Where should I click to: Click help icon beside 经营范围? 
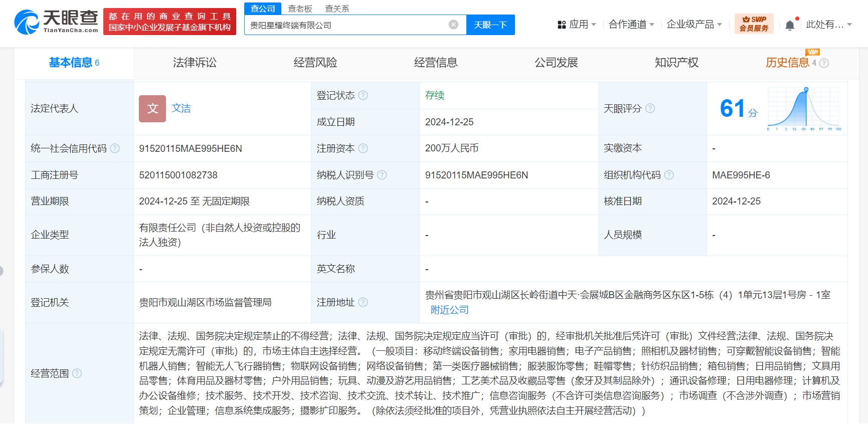[x=77, y=373]
